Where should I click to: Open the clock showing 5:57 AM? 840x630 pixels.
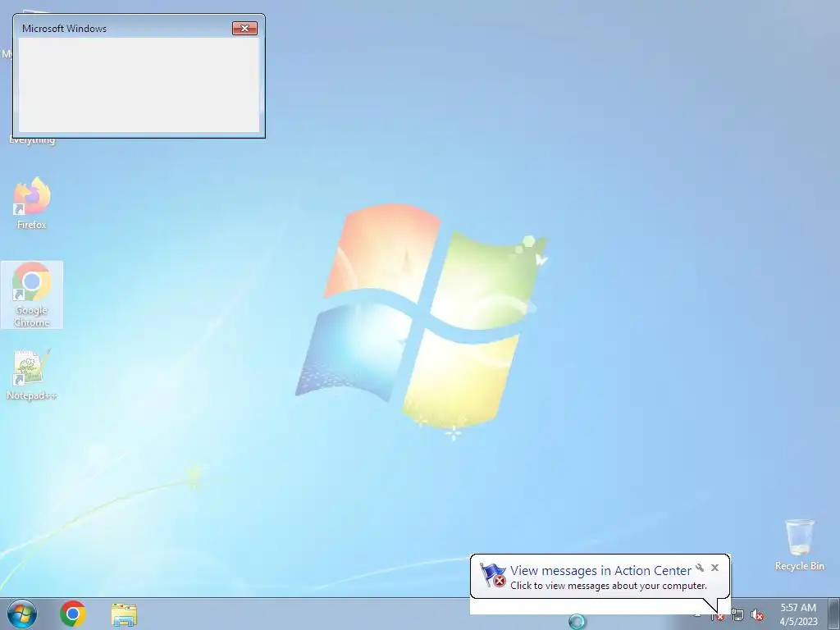click(x=798, y=614)
